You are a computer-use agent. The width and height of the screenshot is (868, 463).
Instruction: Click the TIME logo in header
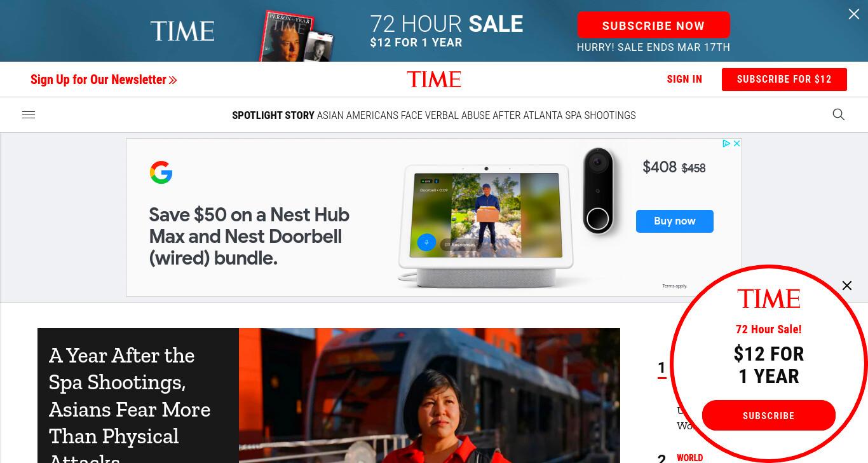pyautogui.click(x=434, y=79)
